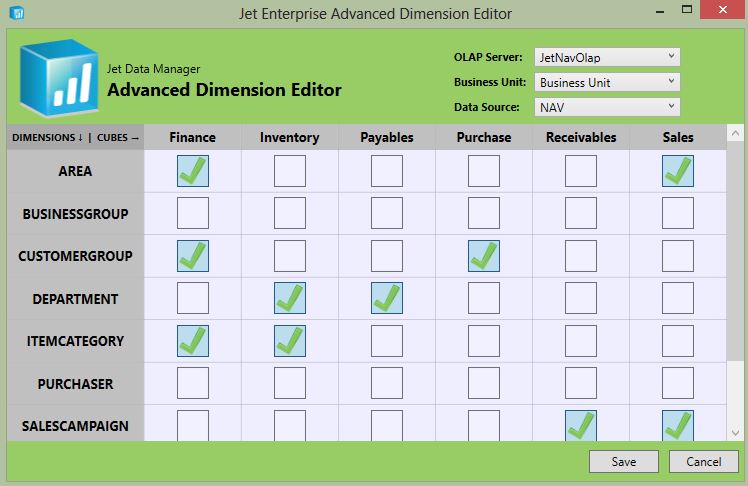Check CUSTOMERGROUP for the Receivables cube
This screenshot has width=748, height=486.
point(581,256)
